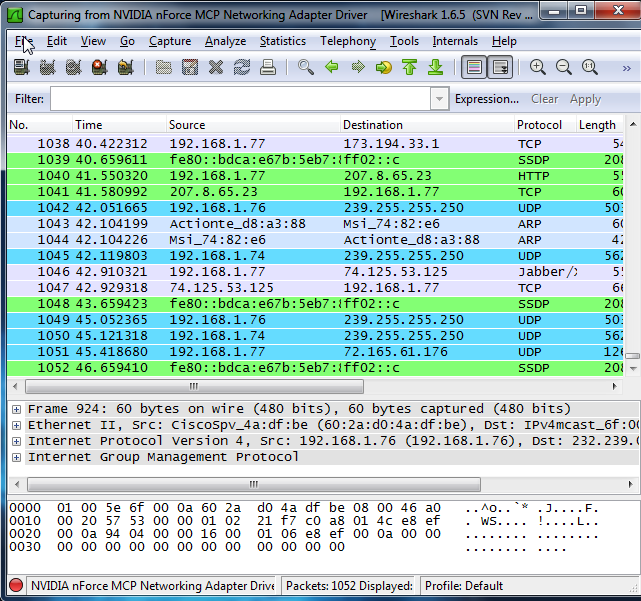Image resolution: width=641 pixels, height=601 pixels.
Task: Show more toolbar items chevron
Action: point(626,68)
